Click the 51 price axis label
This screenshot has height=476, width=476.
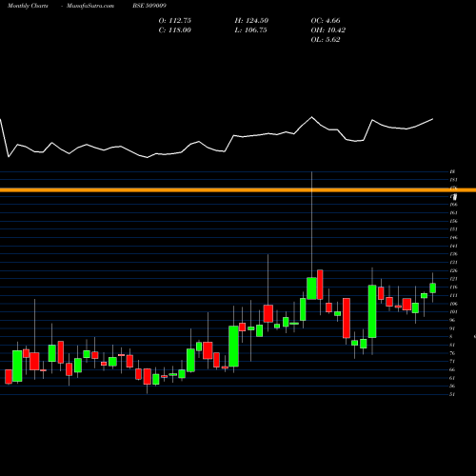(452, 394)
